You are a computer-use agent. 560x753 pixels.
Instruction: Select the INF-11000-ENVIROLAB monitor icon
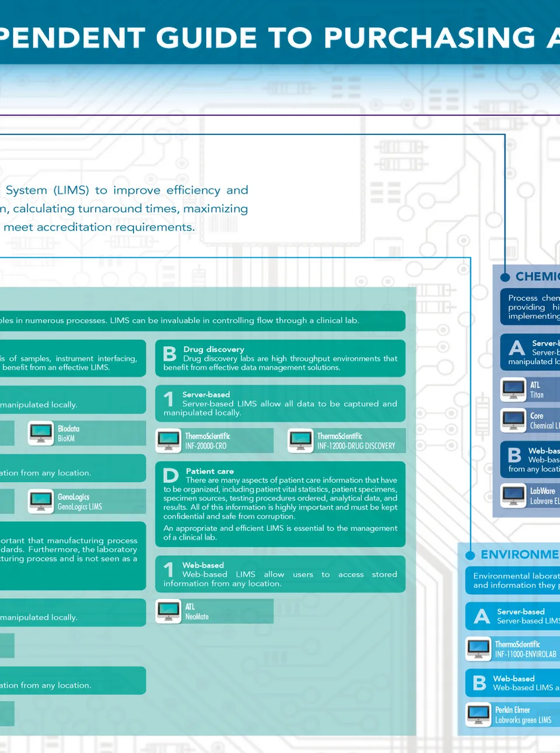coord(478,649)
